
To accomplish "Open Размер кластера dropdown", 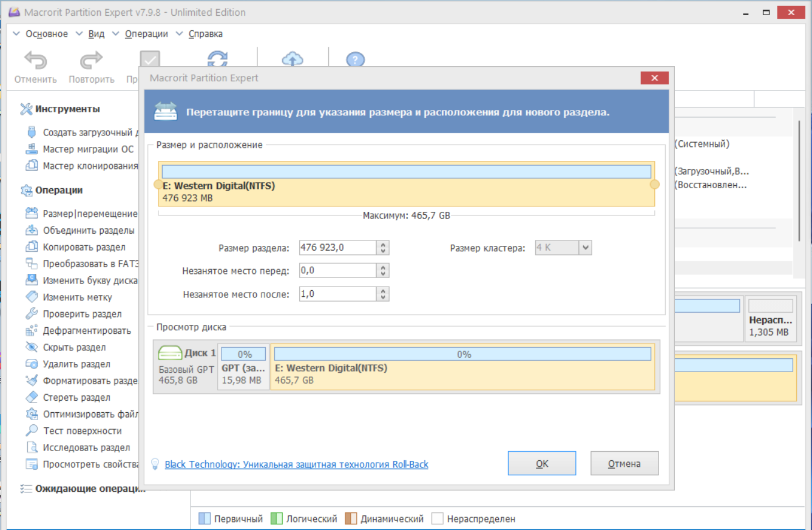I will (563, 248).
